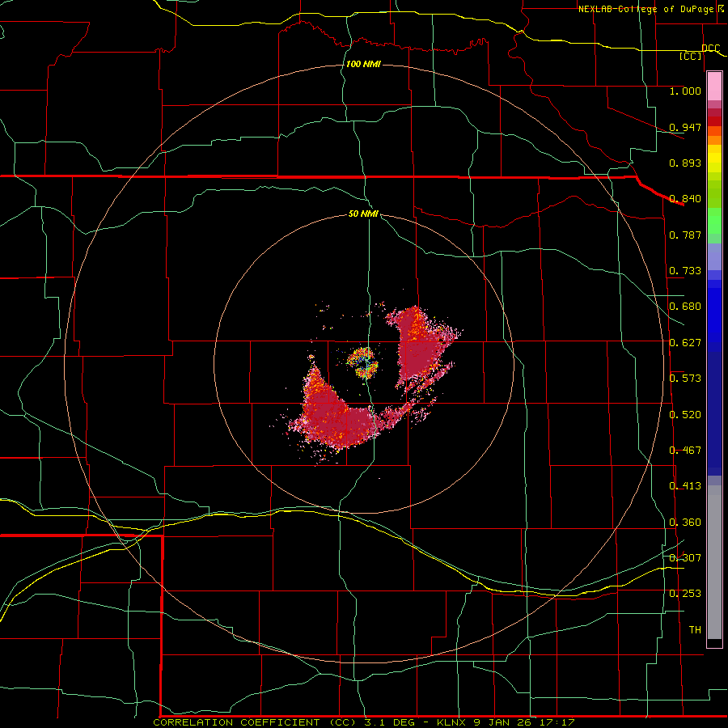Click the 0.680 scale value
Viewport: 728px width, 728px height.
pyautogui.click(x=685, y=306)
